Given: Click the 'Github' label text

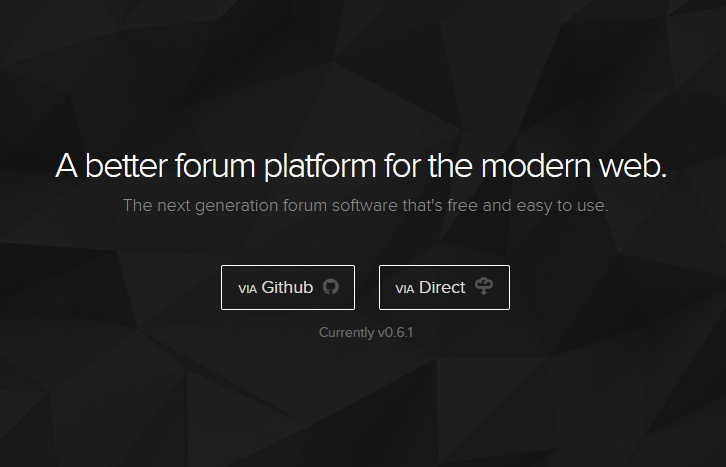Looking at the screenshot, I should click(x=288, y=287).
